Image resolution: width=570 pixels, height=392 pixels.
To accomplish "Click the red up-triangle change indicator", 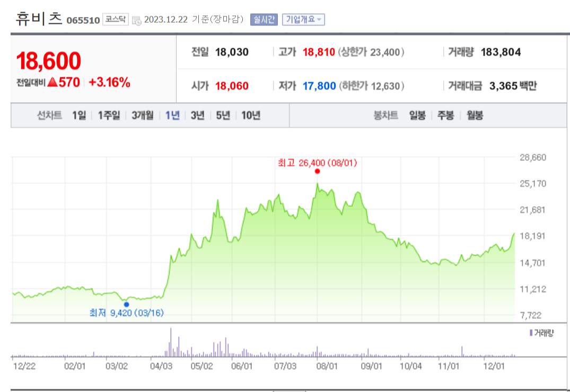I will click(x=52, y=82).
